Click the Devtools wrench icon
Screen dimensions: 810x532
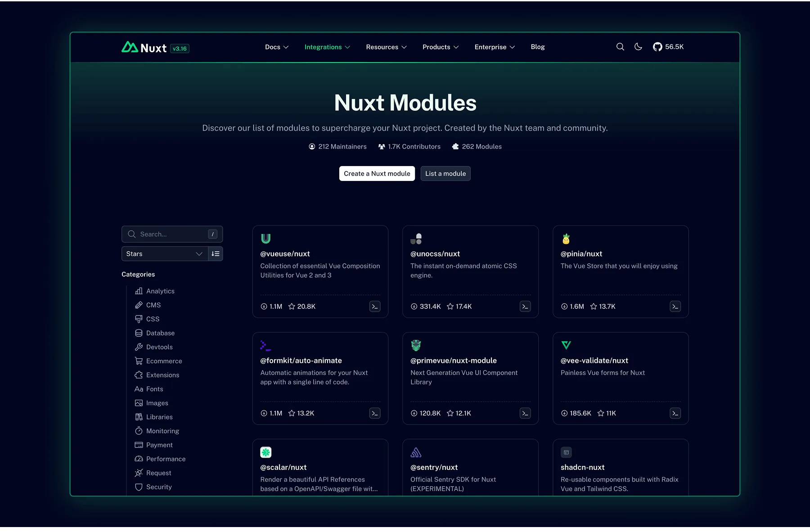pyautogui.click(x=139, y=347)
